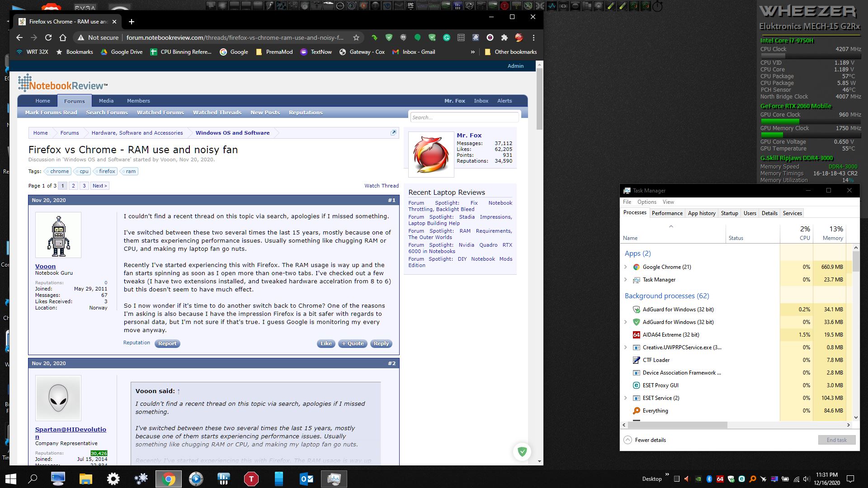Go to page 2 of the thread
This screenshot has width=868, height=488.
(73, 186)
